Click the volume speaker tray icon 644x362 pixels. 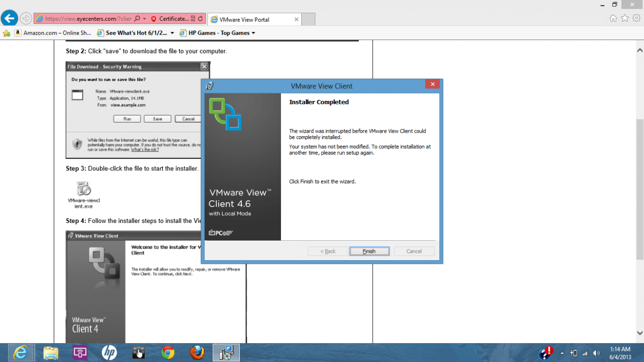click(x=596, y=353)
